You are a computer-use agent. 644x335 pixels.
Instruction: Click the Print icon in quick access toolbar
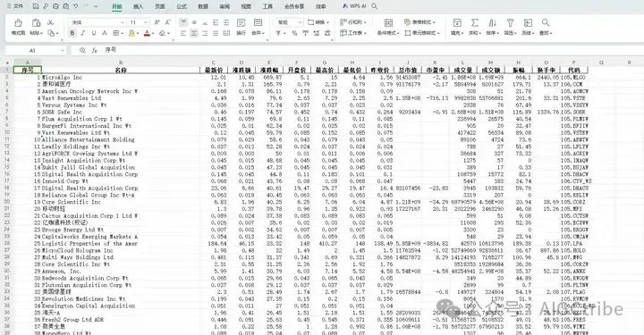pyautogui.click(x=55, y=6)
